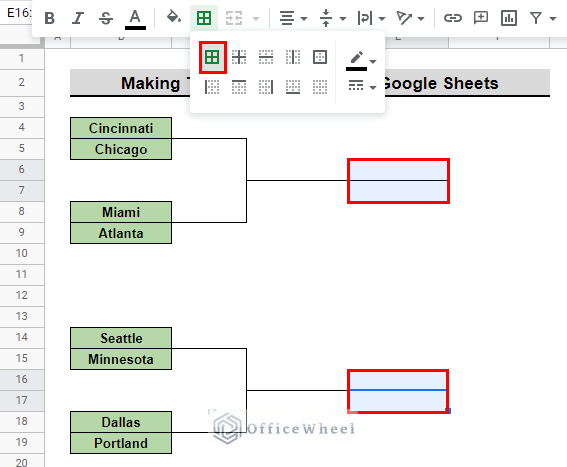Viewport: 567px width, 467px height.
Task: Apply horizontal borders option
Action: (x=266, y=57)
